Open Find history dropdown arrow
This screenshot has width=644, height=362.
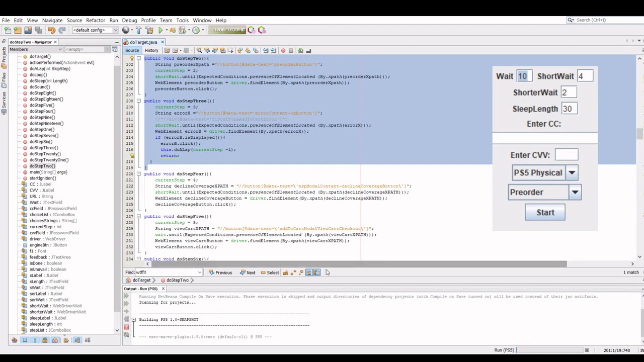point(199,273)
